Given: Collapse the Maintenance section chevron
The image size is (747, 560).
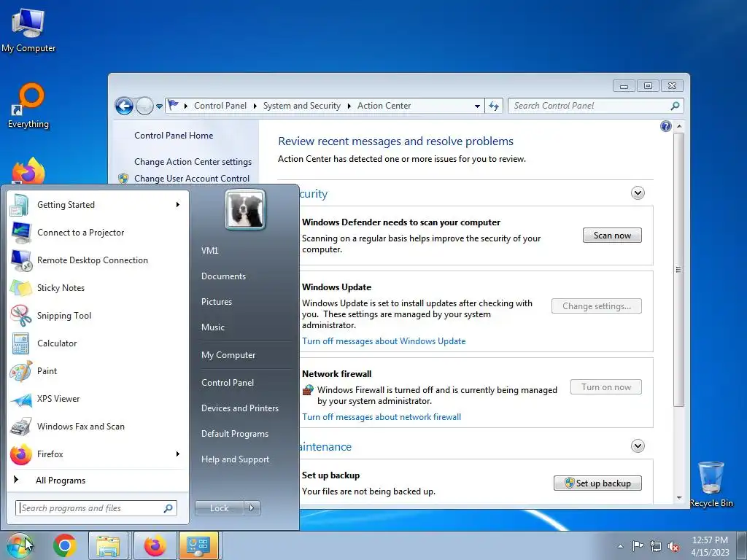Looking at the screenshot, I should click(638, 446).
